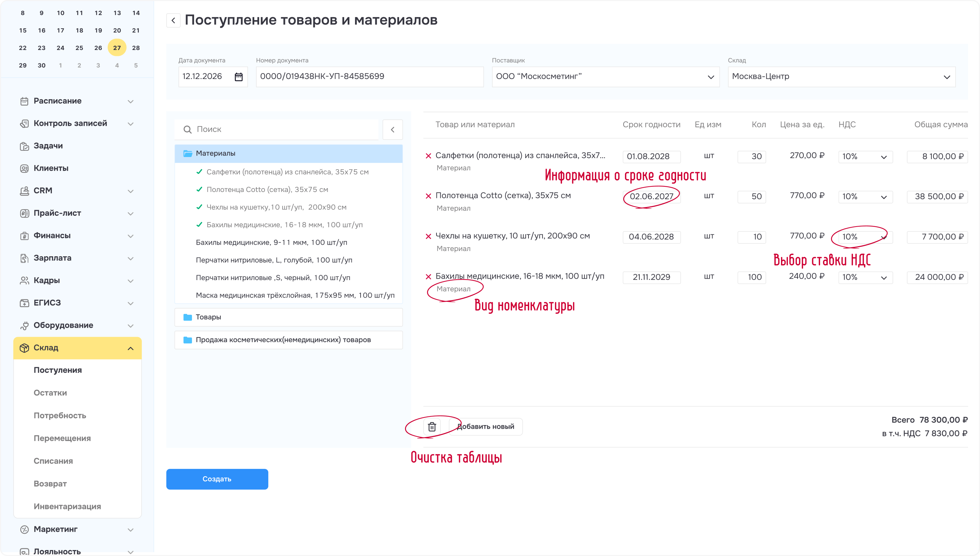Expand the CRM section chevron
This screenshot has width=980, height=556.
pos(130,191)
